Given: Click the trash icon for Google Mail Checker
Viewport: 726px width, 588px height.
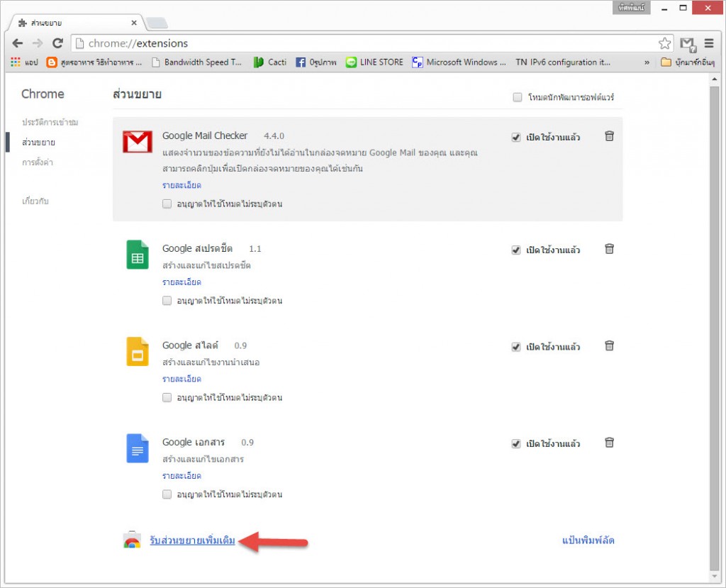Looking at the screenshot, I should tap(609, 136).
